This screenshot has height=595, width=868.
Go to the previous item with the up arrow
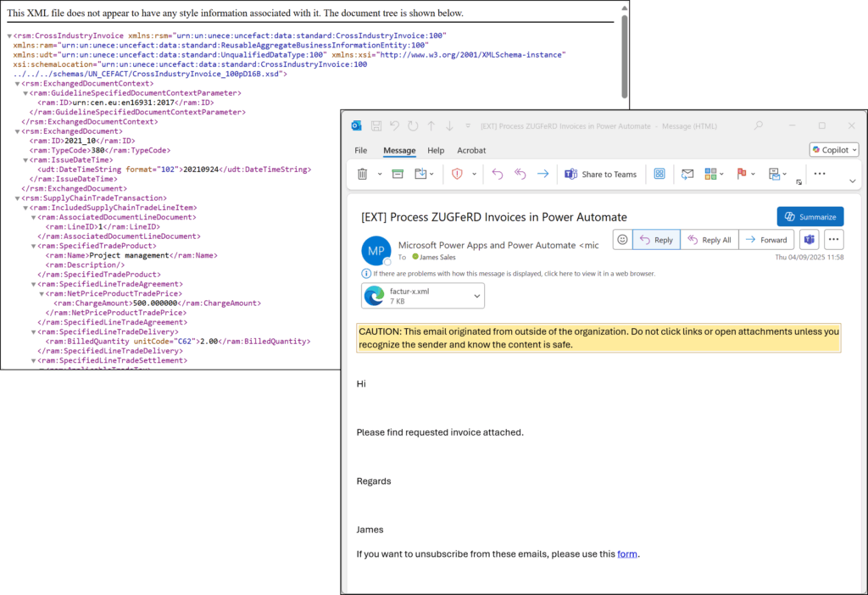pos(431,126)
